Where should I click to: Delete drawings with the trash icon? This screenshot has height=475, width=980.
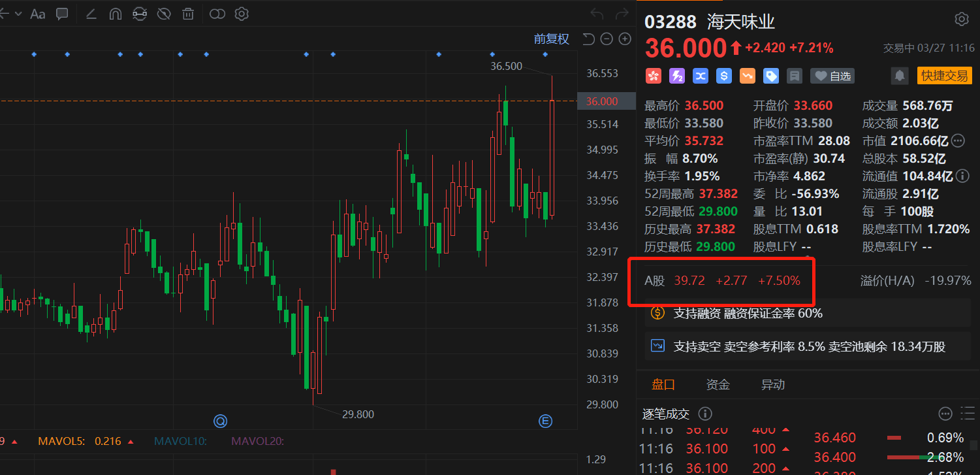coord(188,14)
